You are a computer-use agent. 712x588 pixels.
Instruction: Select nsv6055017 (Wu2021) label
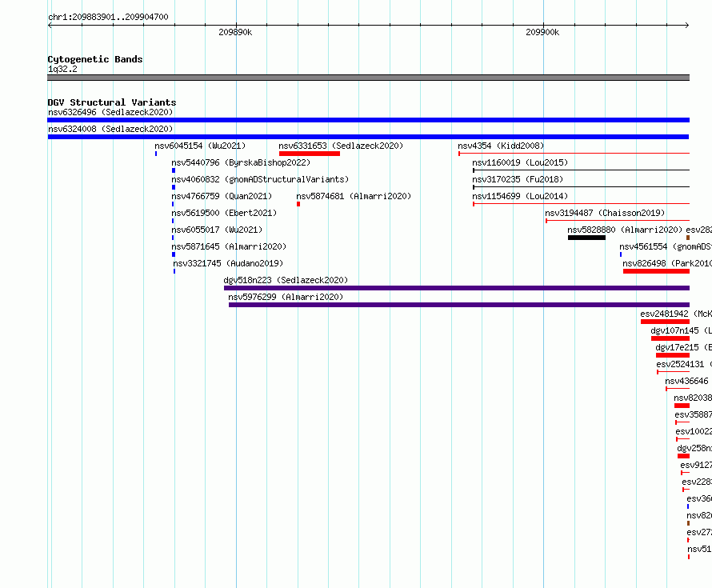(217, 230)
